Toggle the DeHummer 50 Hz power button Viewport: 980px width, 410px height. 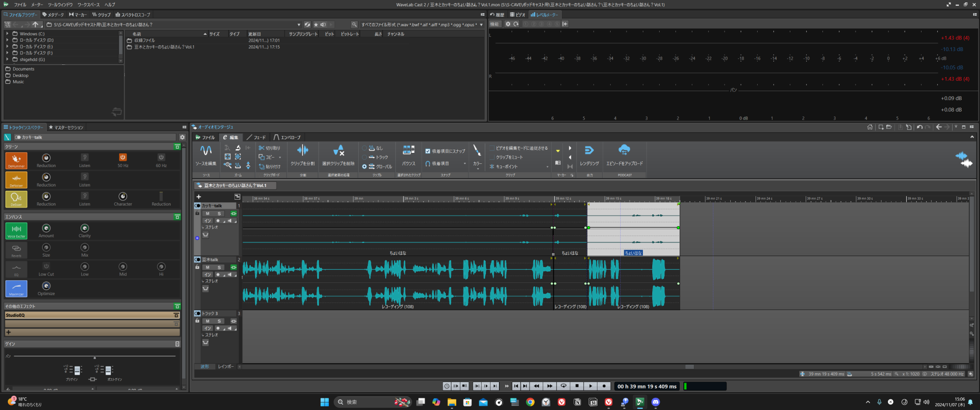pos(123,157)
